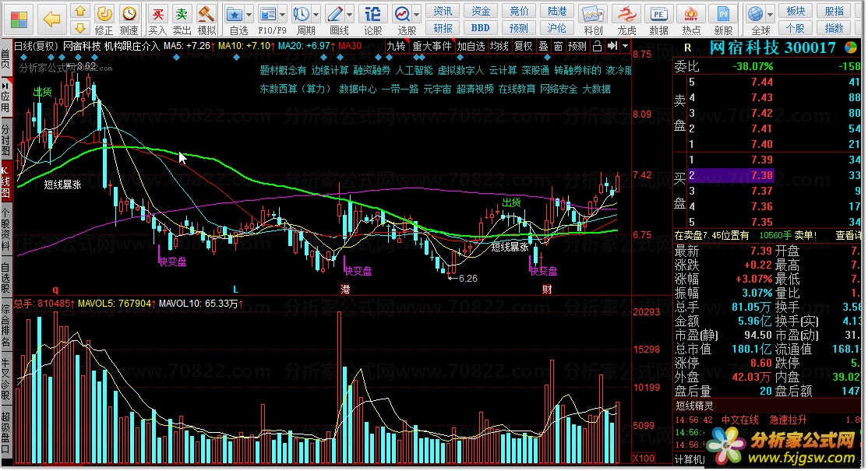Click the four-color grid home icon
This screenshot has width=868, height=471.
click(19, 19)
